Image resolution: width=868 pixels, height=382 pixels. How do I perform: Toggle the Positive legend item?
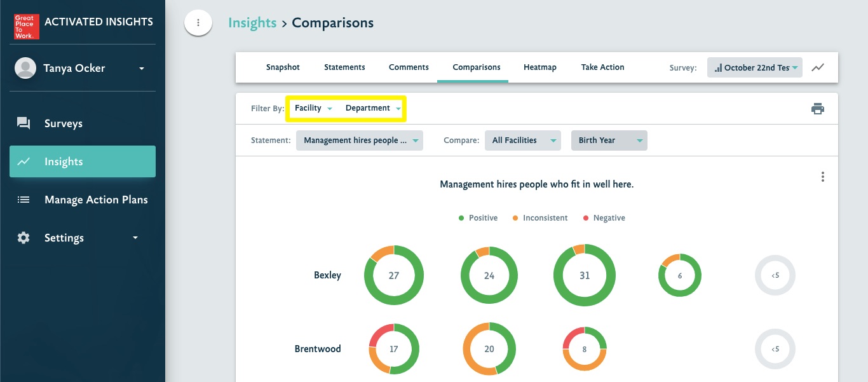tap(478, 218)
